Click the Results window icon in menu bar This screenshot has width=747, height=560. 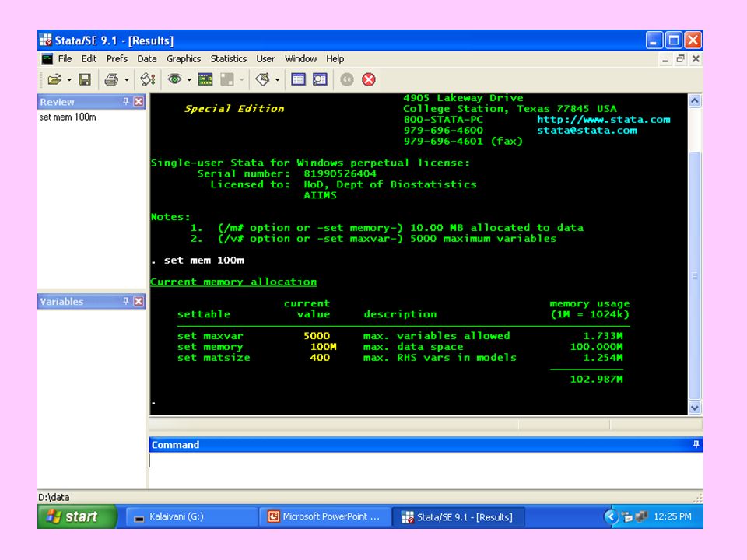(47, 58)
